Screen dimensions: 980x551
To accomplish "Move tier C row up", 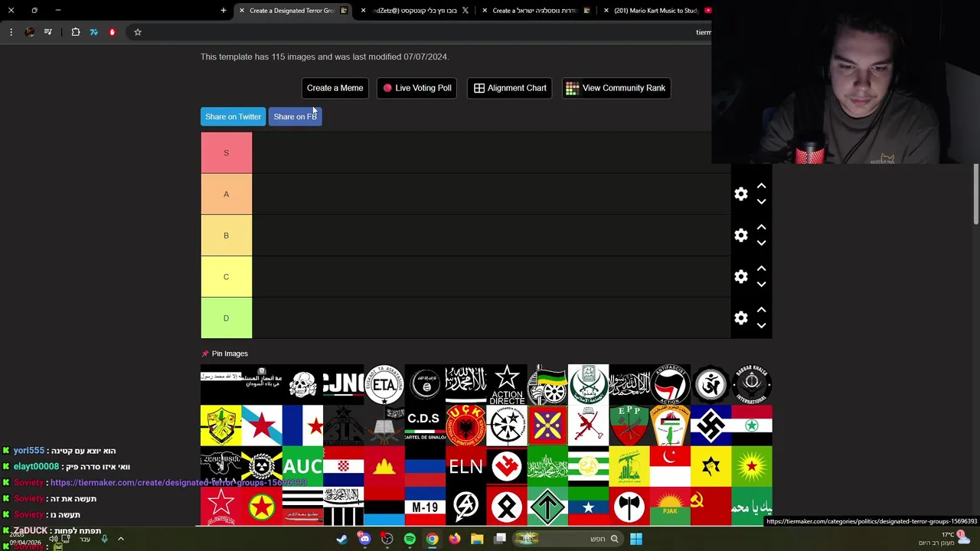I will point(761,269).
